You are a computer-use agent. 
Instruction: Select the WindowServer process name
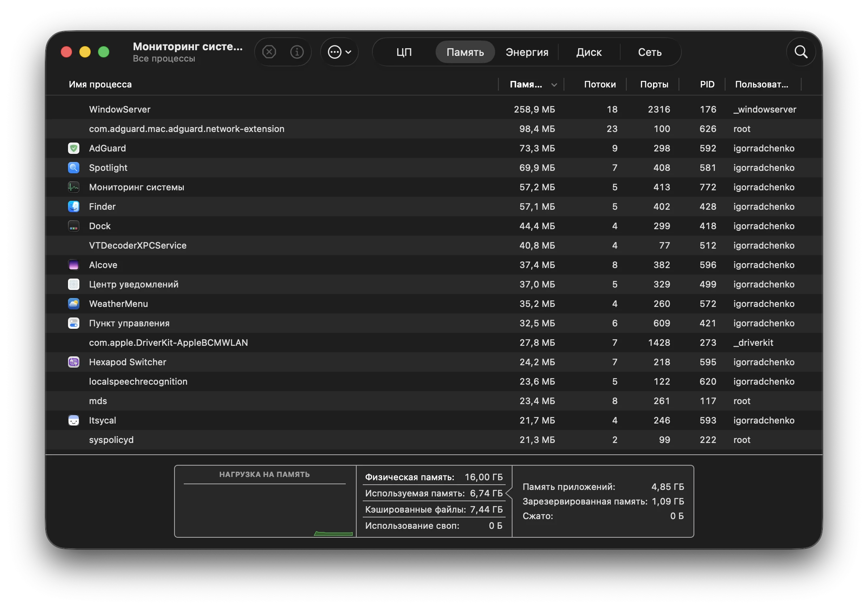(119, 109)
